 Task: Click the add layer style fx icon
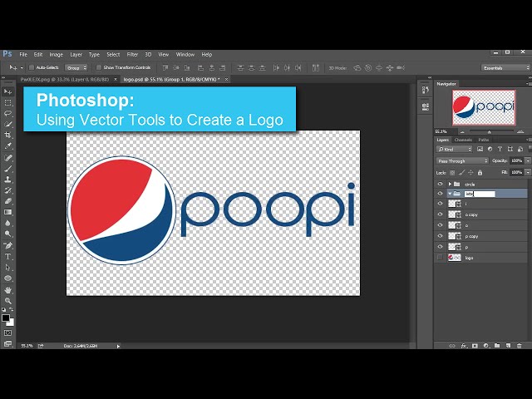(x=464, y=346)
